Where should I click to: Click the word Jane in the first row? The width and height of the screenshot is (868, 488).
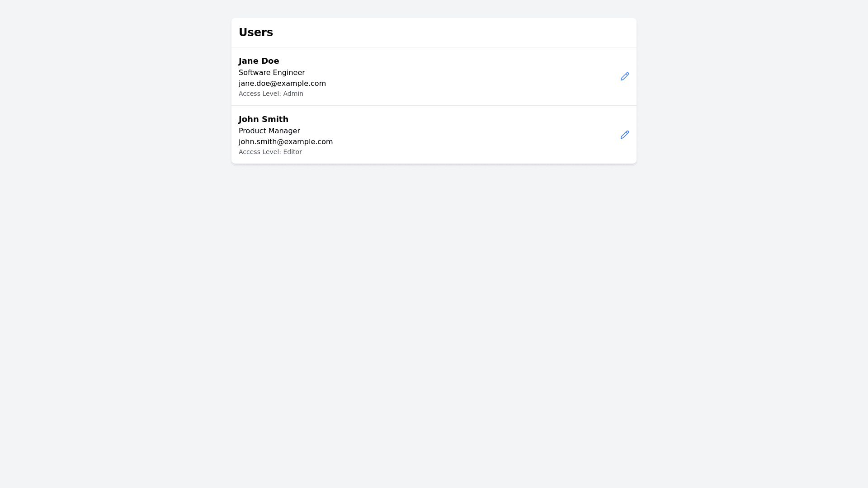point(248,61)
